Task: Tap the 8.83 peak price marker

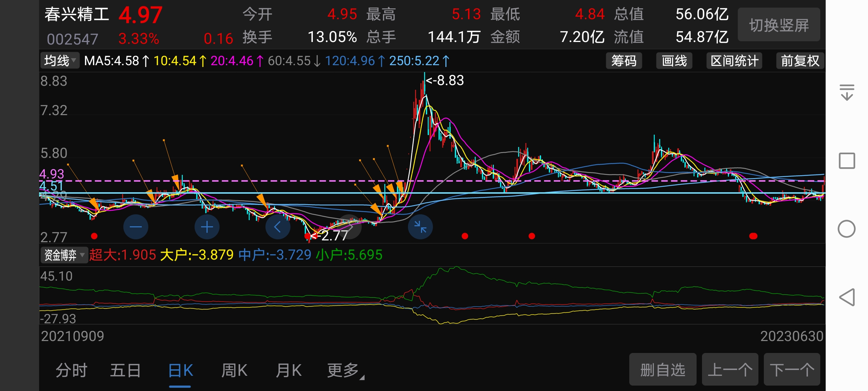Action: coord(445,80)
